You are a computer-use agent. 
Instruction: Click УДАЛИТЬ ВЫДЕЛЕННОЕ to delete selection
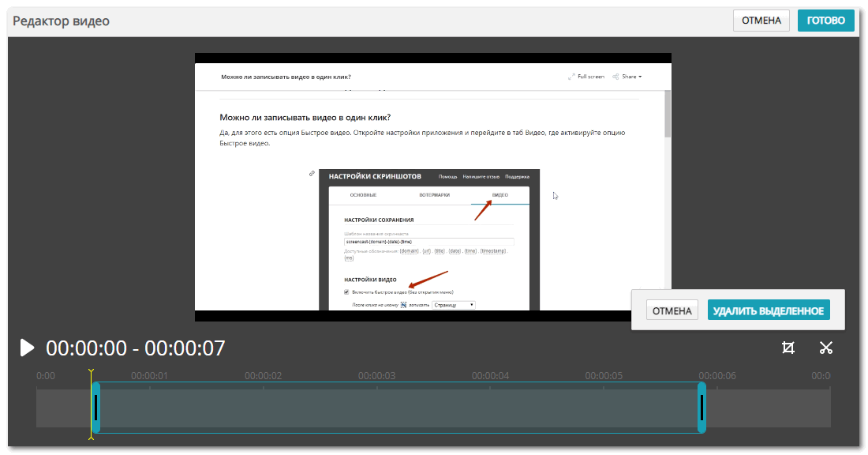click(769, 310)
